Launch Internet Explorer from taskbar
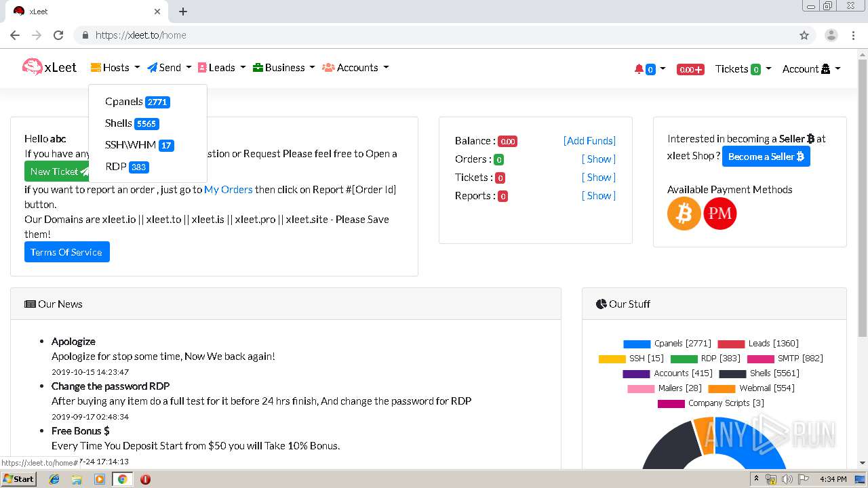This screenshot has height=488, width=868. pos(54,479)
